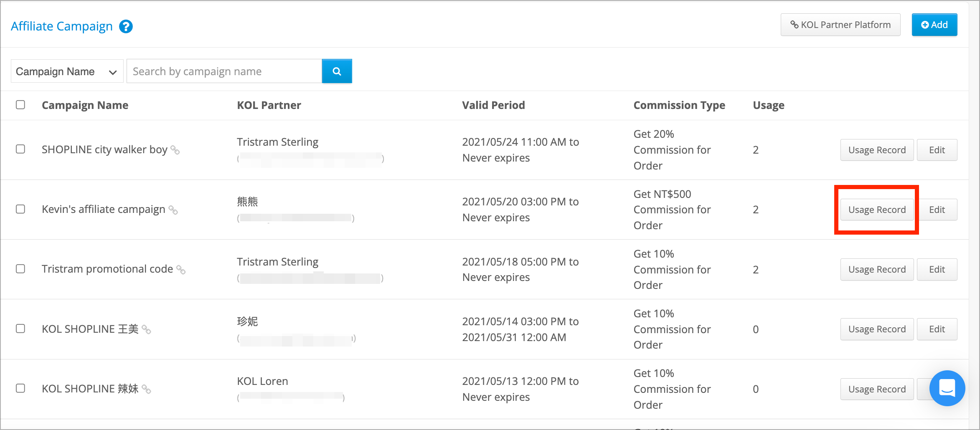980x430 pixels.
Task: Click Tristram Sterling in the city walker boy row
Action: click(277, 142)
